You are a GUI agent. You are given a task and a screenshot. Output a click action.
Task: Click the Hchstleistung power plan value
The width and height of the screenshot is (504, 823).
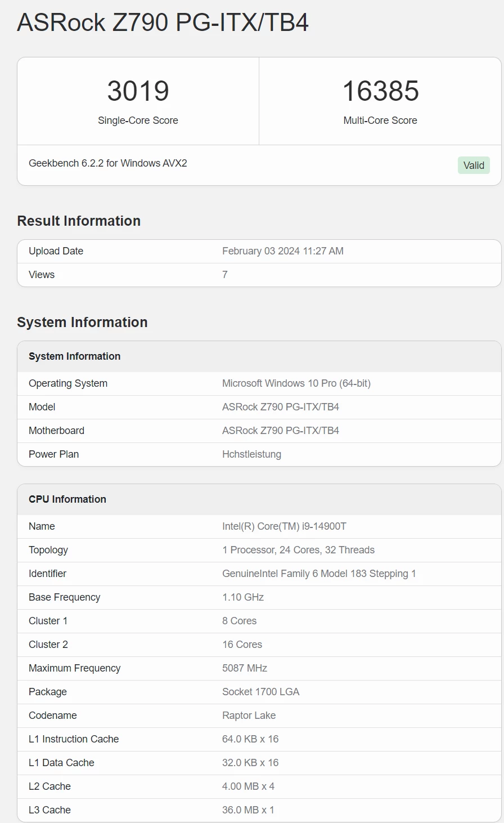251,454
